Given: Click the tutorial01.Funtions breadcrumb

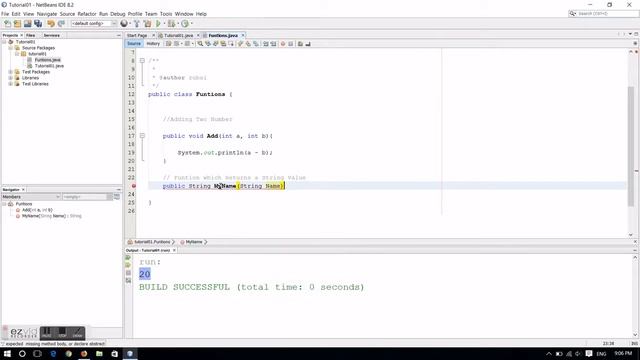Looking at the screenshot, I should pos(151,242).
